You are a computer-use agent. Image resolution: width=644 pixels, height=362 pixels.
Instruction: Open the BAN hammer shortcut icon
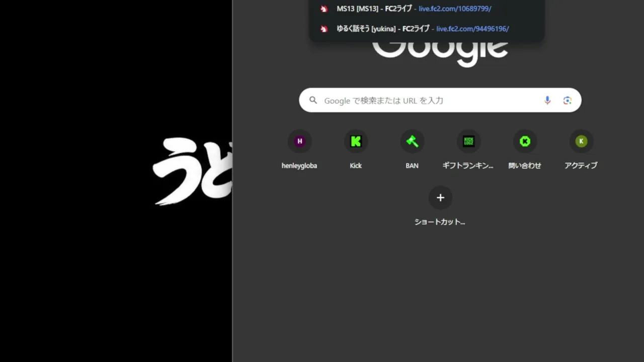tap(412, 141)
